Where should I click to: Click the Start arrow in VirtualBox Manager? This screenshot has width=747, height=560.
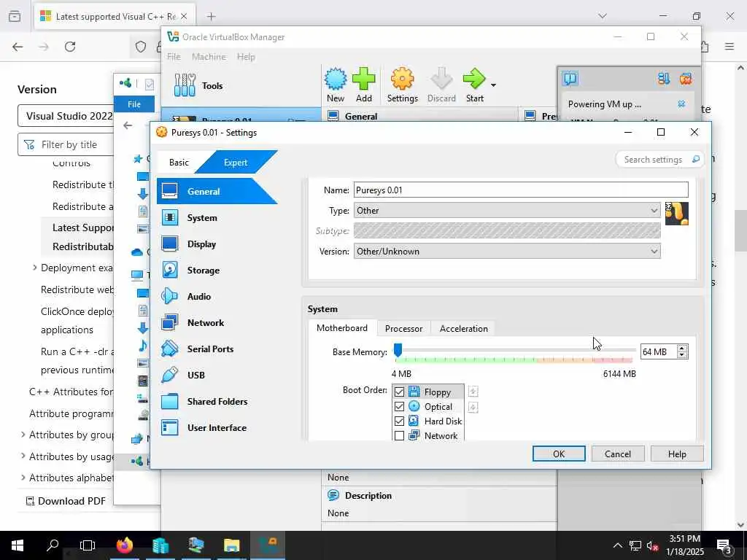click(x=474, y=85)
